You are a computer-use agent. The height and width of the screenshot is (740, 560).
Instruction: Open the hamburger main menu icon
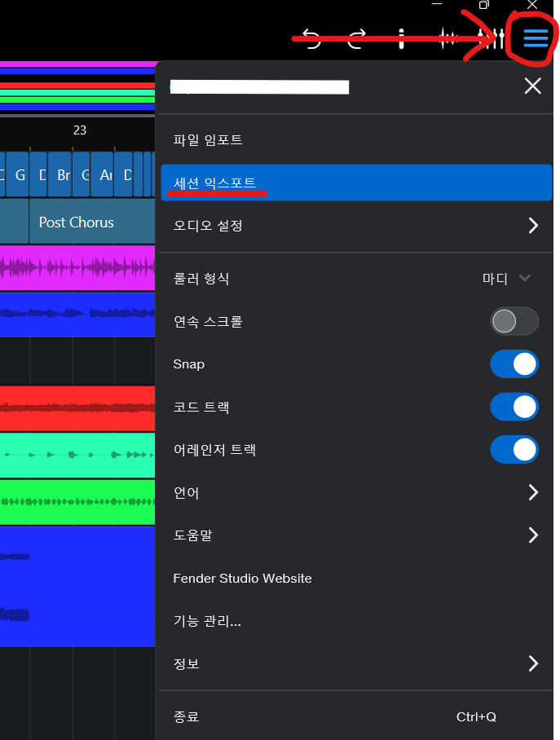(536, 37)
